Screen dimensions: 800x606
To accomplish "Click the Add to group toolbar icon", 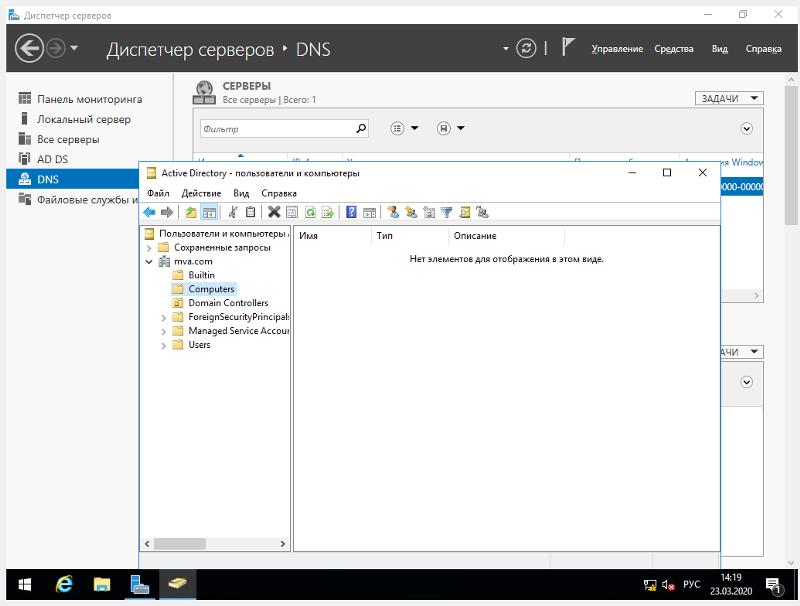I will [x=482, y=212].
